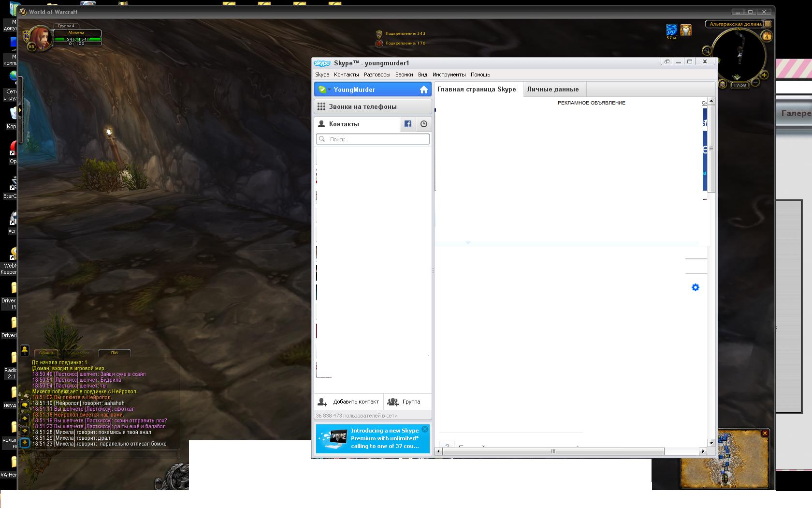812x508 pixels.
Task: Click the Подкрепление: 176 Horde score icon
Action: coord(379,44)
